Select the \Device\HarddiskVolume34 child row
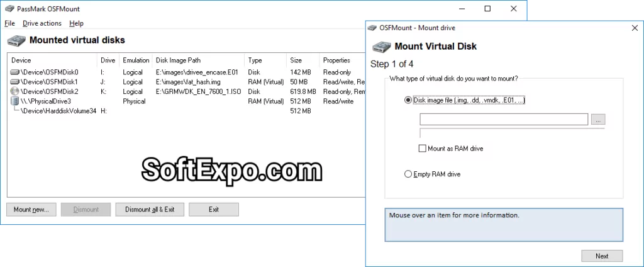 coord(58,111)
